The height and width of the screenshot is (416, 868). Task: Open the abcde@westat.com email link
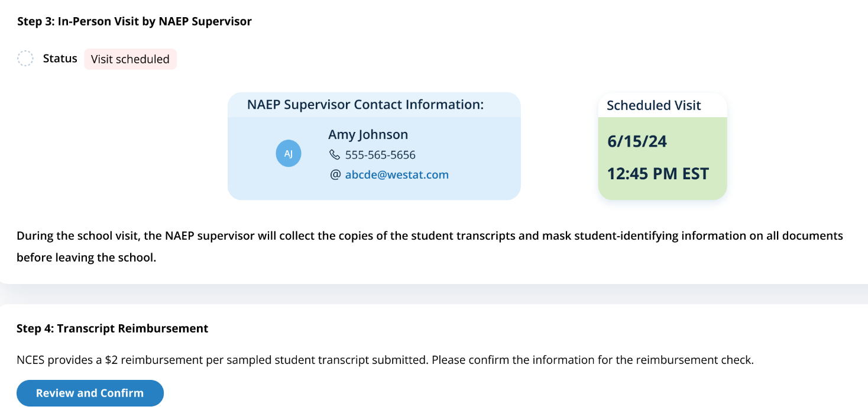pyautogui.click(x=397, y=175)
